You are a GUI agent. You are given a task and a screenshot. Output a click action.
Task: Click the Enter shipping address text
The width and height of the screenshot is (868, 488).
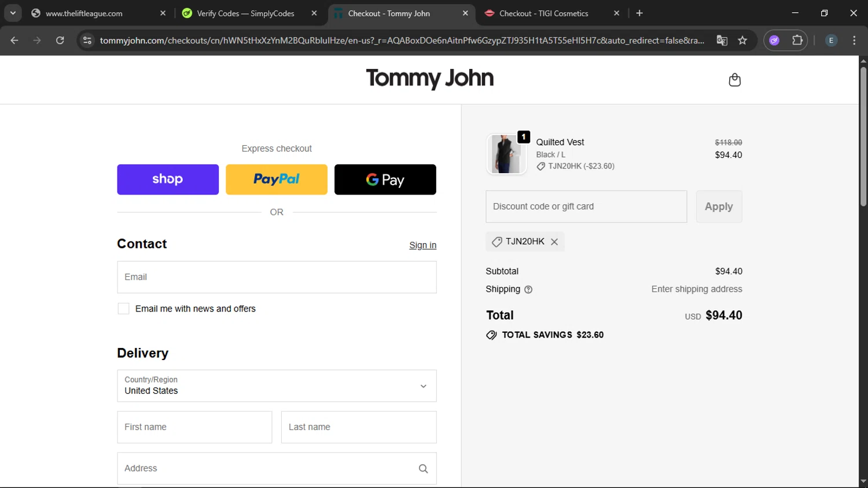[x=697, y=289]
